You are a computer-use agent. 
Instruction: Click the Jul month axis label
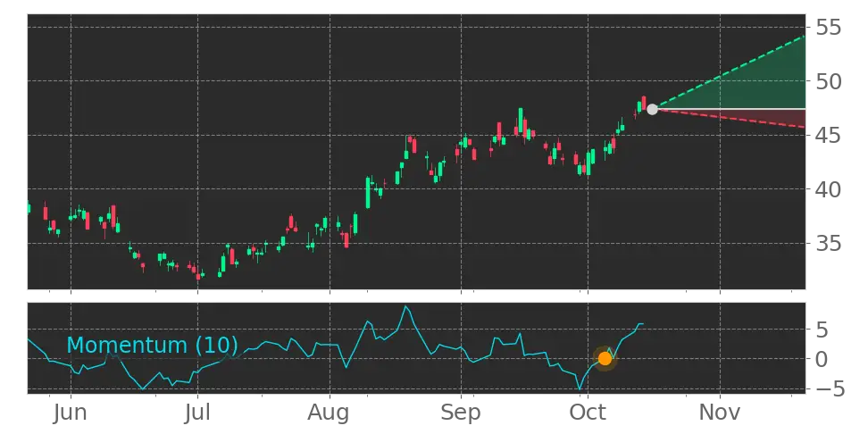[197, 413]
